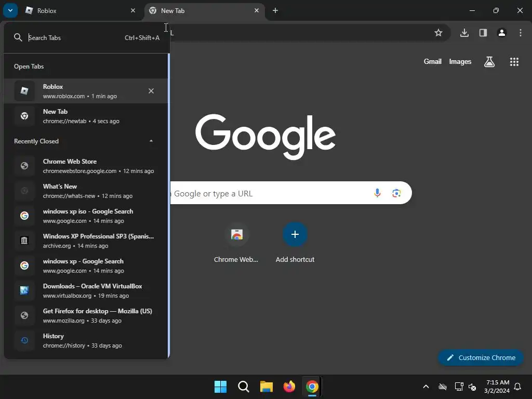
Task: Click the History clock favicon icon
Action: 24,340
